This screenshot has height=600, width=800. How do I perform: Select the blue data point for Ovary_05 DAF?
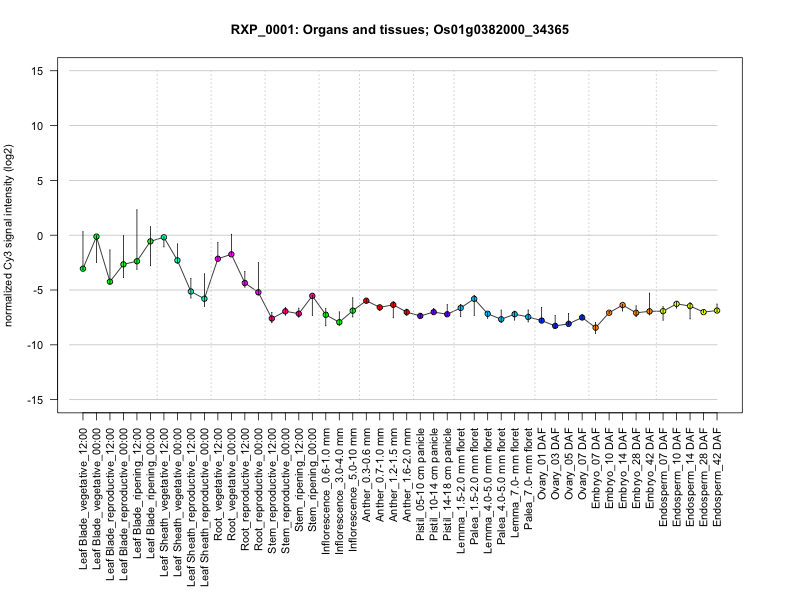568,324
